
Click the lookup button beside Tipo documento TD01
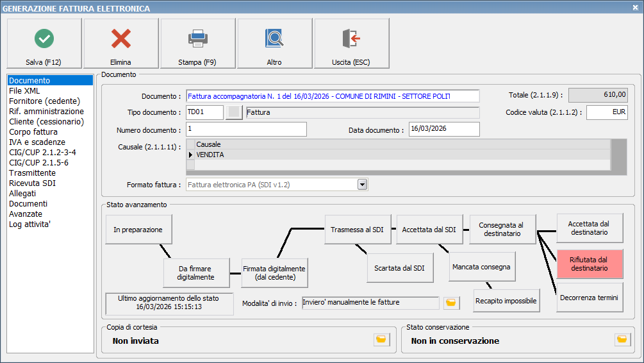click(235, 112)
